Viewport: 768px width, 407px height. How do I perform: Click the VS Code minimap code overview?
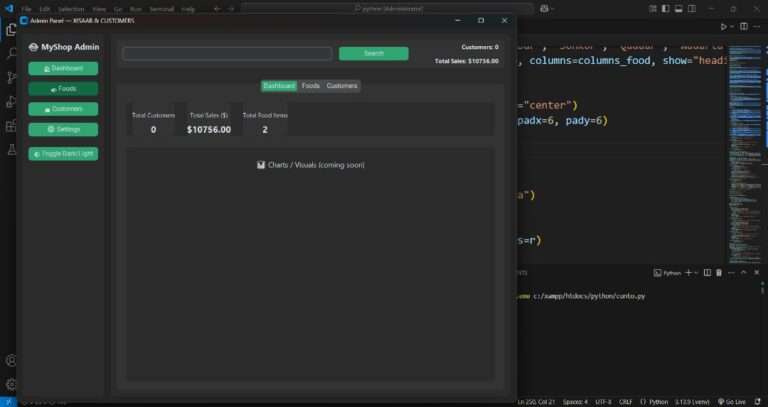744,152
